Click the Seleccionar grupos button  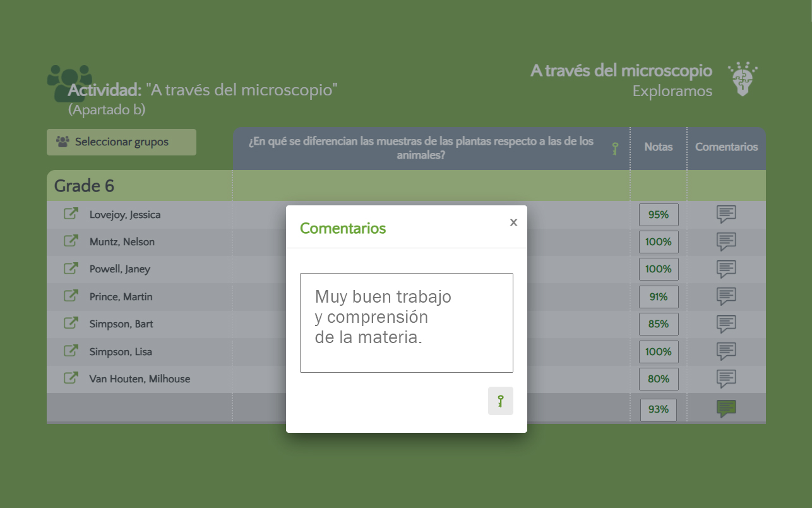point(121,142)
